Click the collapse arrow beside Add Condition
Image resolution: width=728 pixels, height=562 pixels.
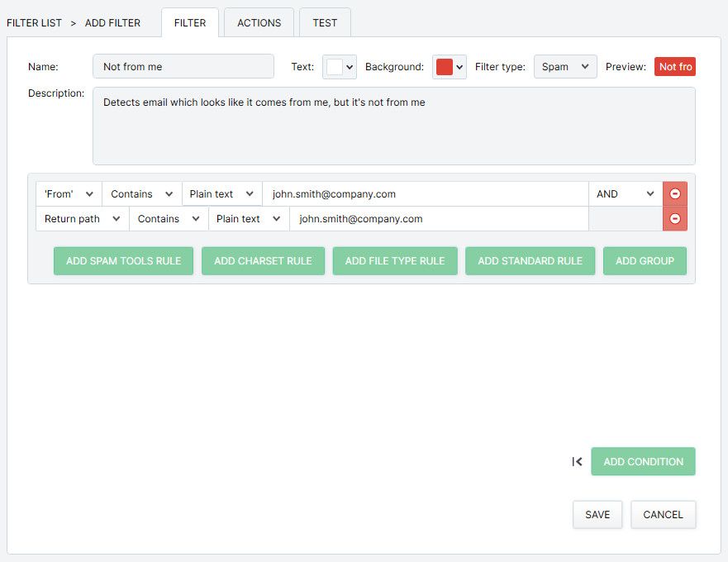[577, 462]
